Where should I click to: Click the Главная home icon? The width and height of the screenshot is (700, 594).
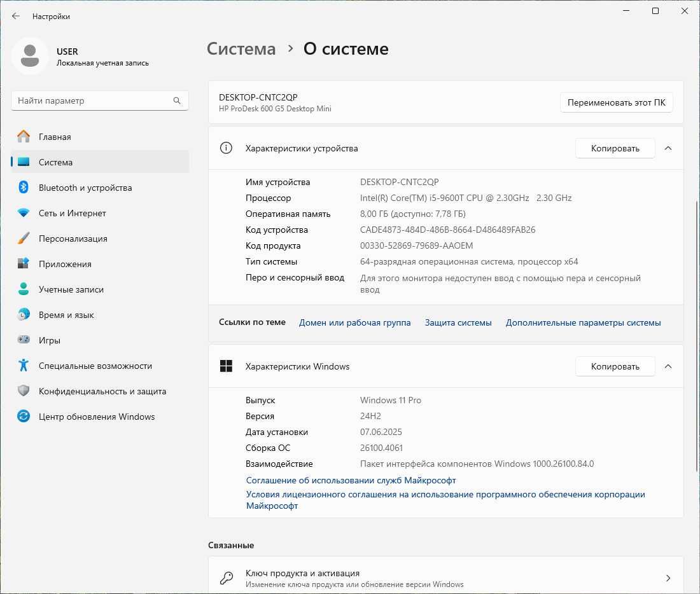click(x=24, y=137)
